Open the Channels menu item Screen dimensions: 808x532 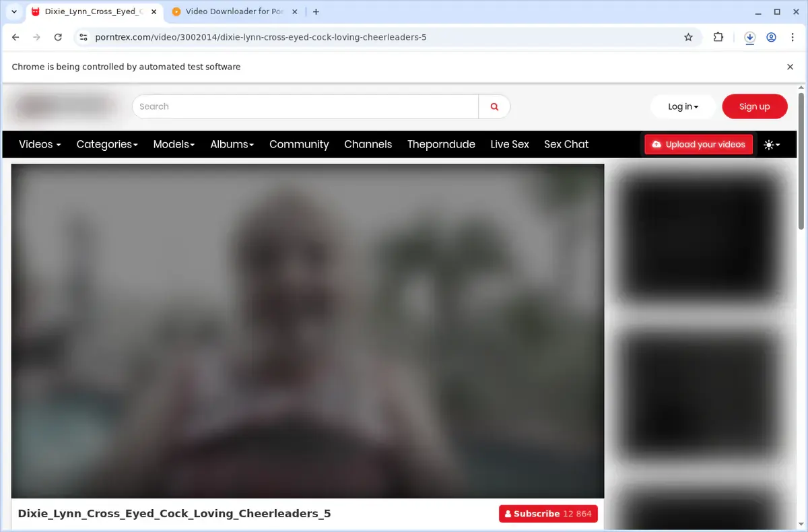click(368, 144)
